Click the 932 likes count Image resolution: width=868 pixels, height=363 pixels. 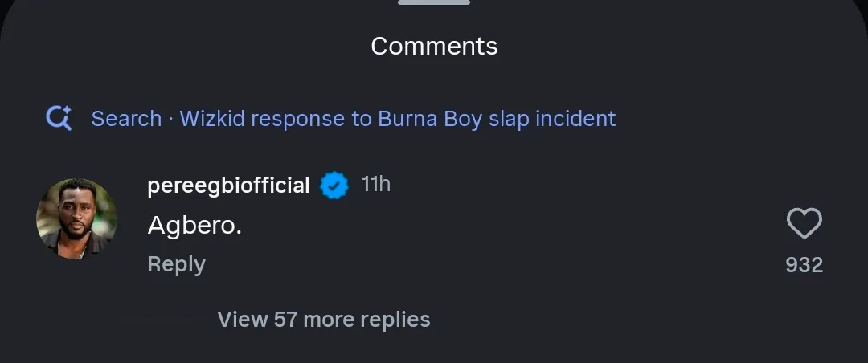point(804,265)
